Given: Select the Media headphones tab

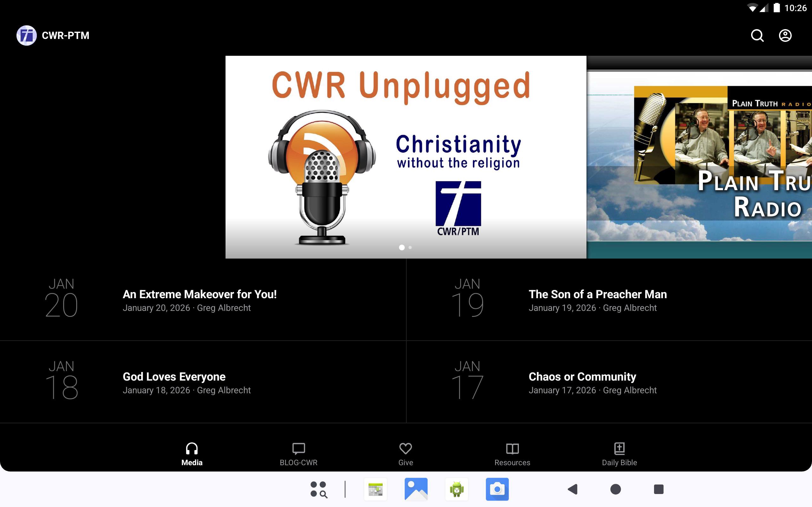Looking at the screenshot, I should pyautogui.click(x=192, y=454).
